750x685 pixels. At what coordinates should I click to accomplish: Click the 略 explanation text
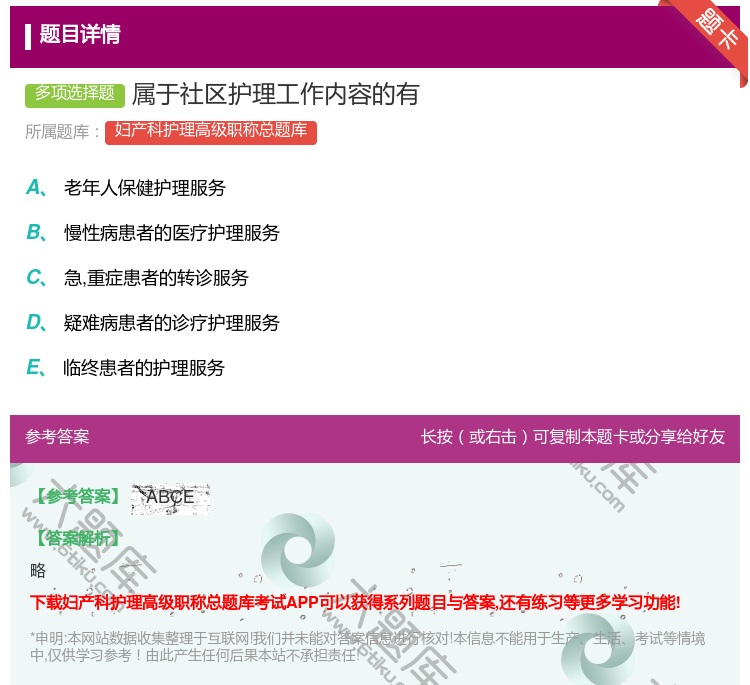(x=38, y=570)
